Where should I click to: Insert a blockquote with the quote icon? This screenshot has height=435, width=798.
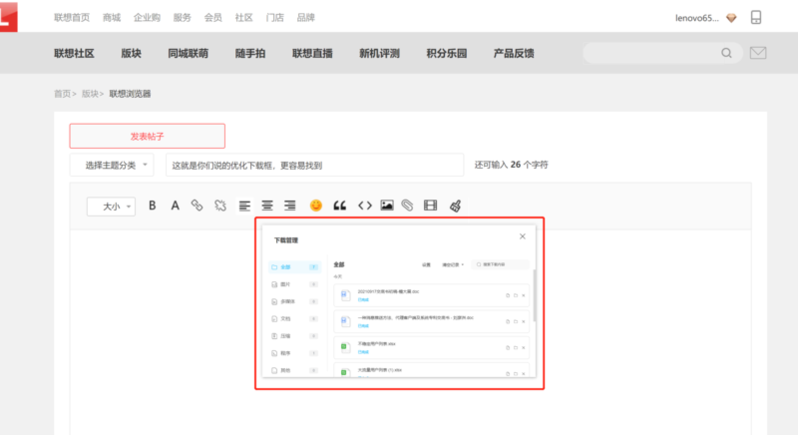[340, 206]
